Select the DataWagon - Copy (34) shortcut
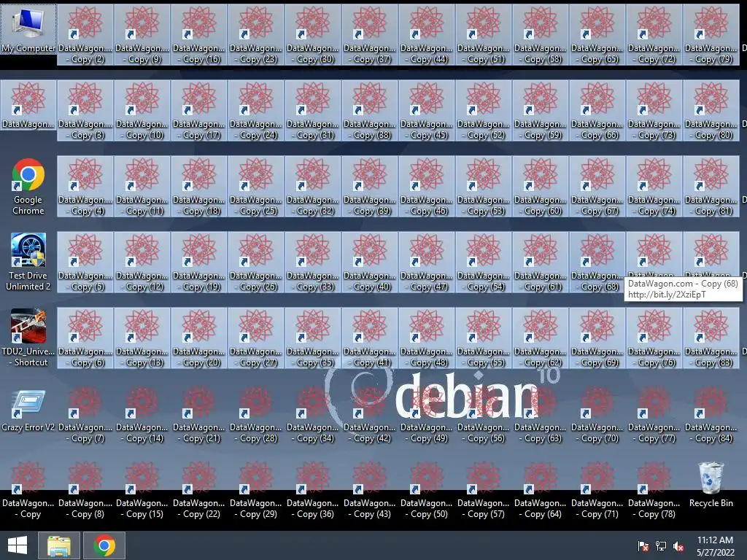Viewport: 747px width, 560px height. point(313,414)
